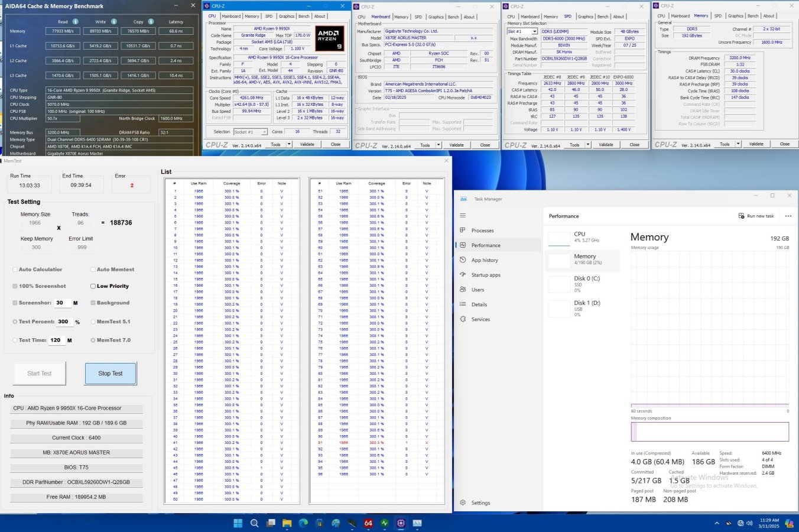The image size is (799, 532).
Task: Click the info icon next to Write in AIDA64
Action: click(x=114, y=21)
